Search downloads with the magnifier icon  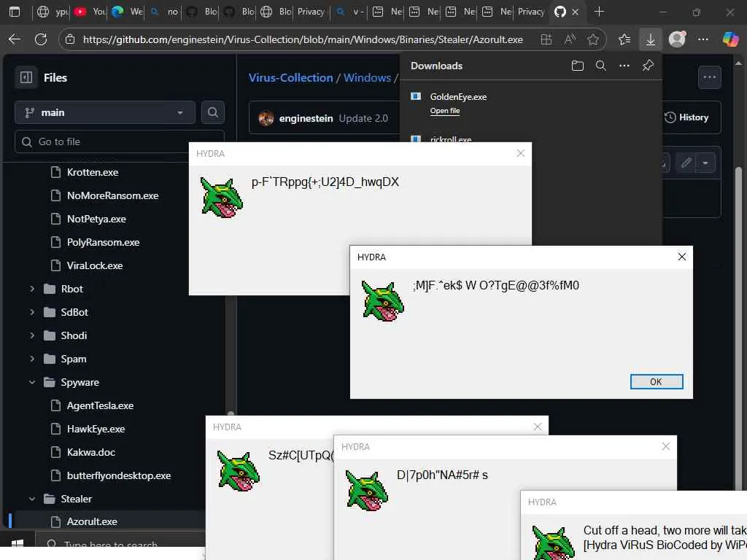click(601, 66)
